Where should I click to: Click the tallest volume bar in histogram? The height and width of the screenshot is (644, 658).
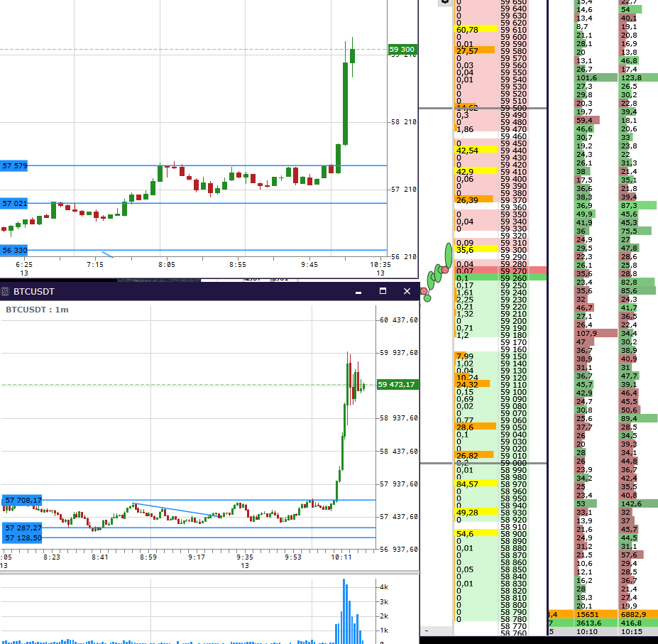pyautogui.click(x=344, y=611)
